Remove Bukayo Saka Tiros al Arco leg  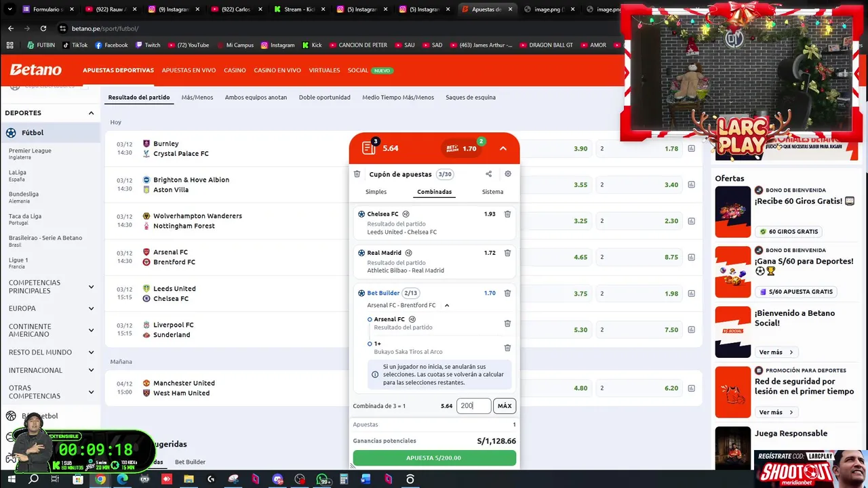(x=507, y=348)
